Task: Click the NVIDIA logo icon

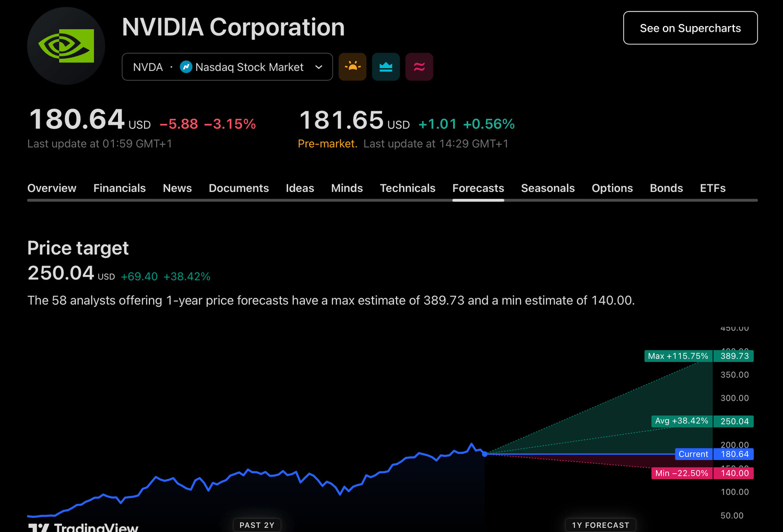Action: click(66, 46)
